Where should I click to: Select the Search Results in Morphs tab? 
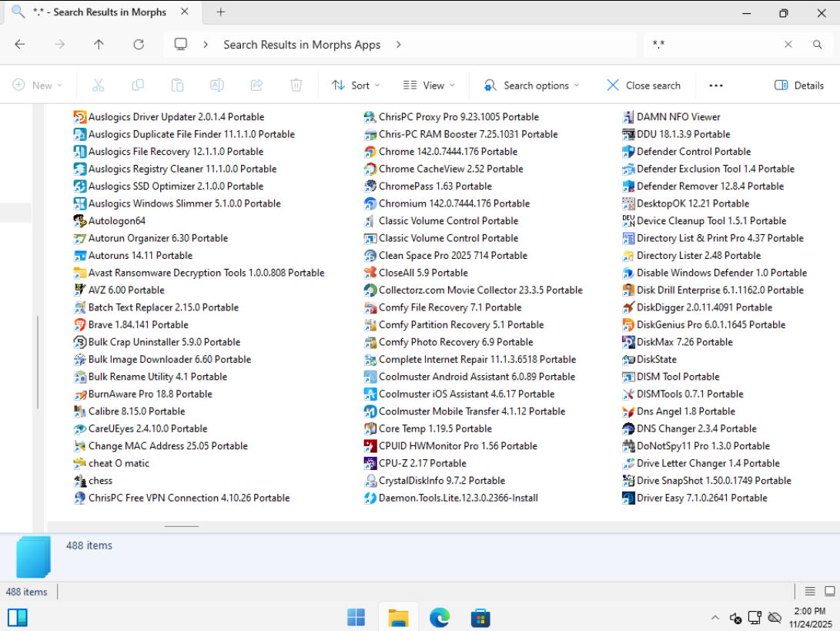pos(100,12)
